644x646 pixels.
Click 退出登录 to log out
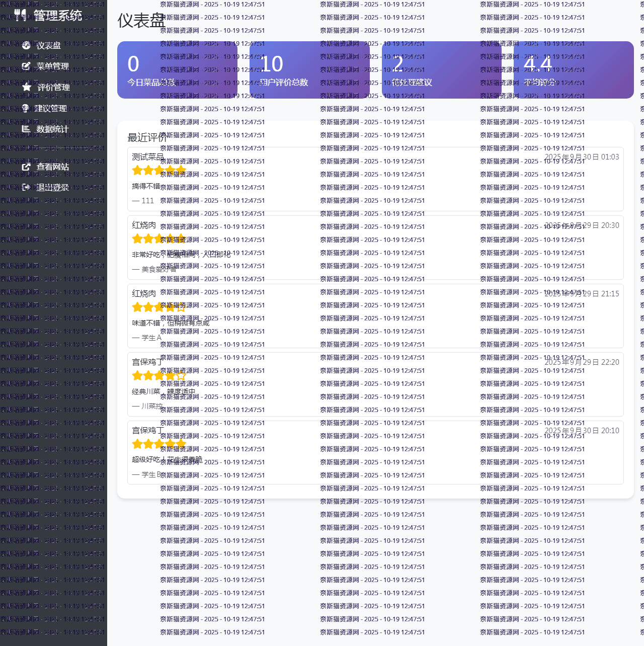(52, 188)
